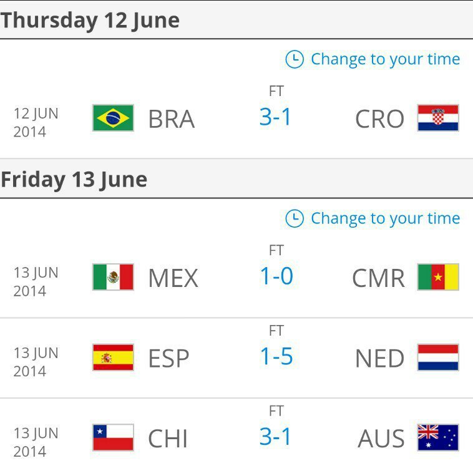The width and height of the screenshot is (473, 476).
Task: Click the Spain flag icon
Action: click(x=113, y=357)
